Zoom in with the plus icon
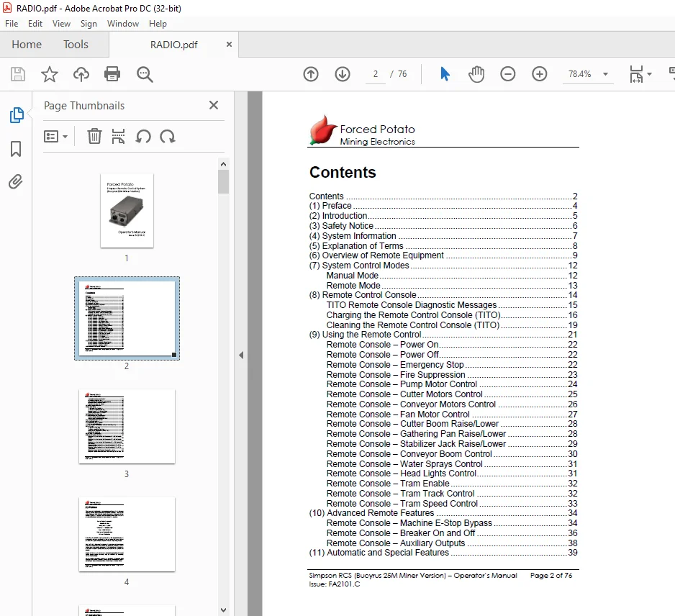Viewport: 675px width, 616px height. point(540,74)
